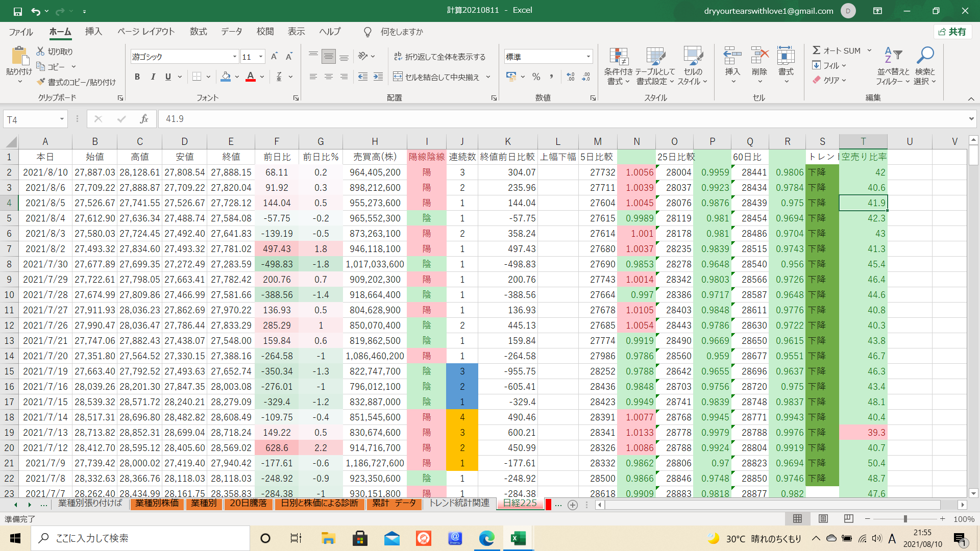980x551 pixels.
Task: Click the Format Painter brush icon
Action: pos(41,82)
